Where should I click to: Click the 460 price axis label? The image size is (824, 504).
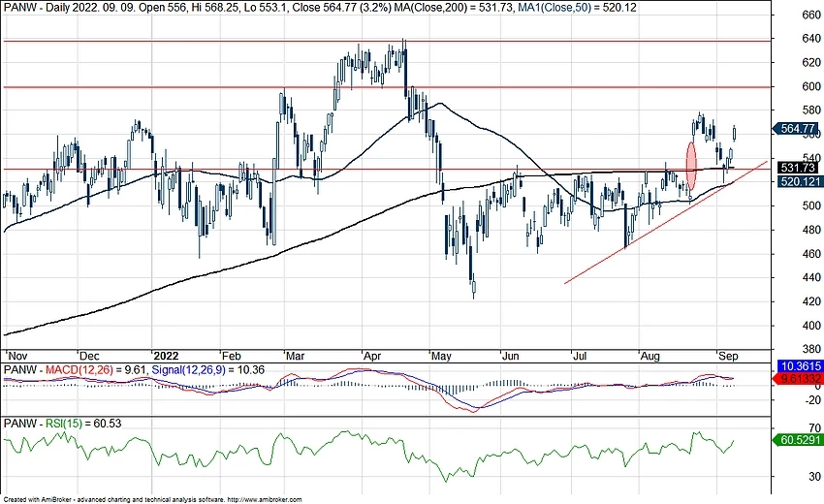pos(811,254)
